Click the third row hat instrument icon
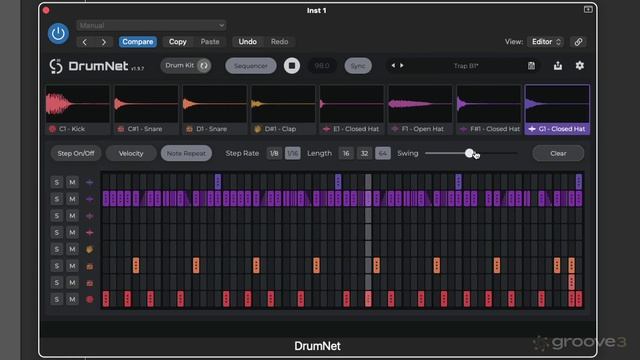The image size is (640, 360). [89, 216]
